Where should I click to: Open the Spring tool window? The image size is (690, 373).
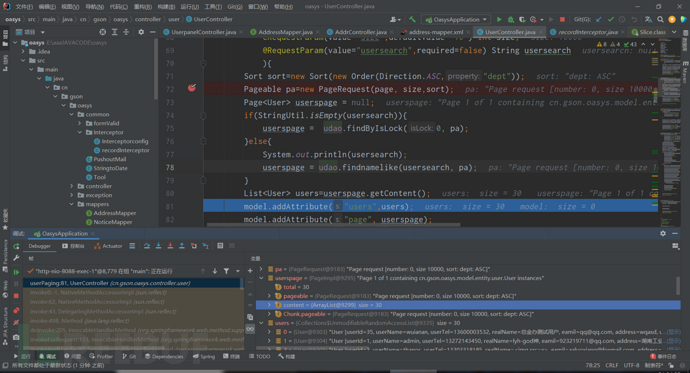(204, 356)
